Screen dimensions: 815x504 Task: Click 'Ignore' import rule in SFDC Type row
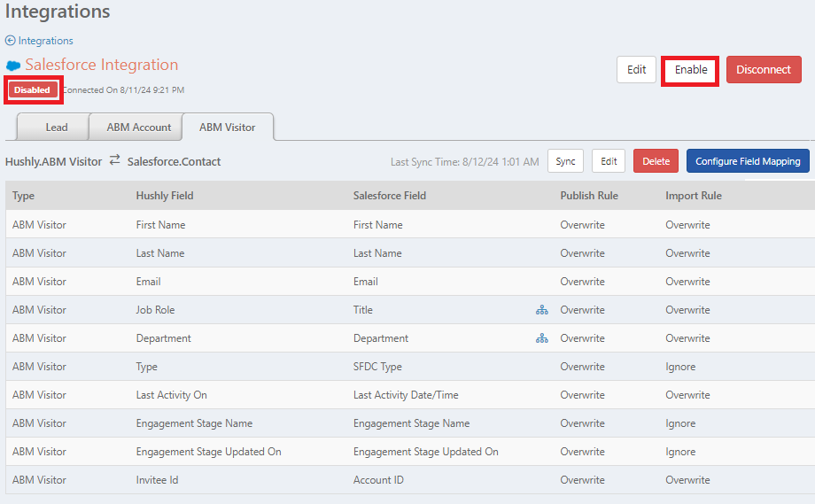(680, 367)
